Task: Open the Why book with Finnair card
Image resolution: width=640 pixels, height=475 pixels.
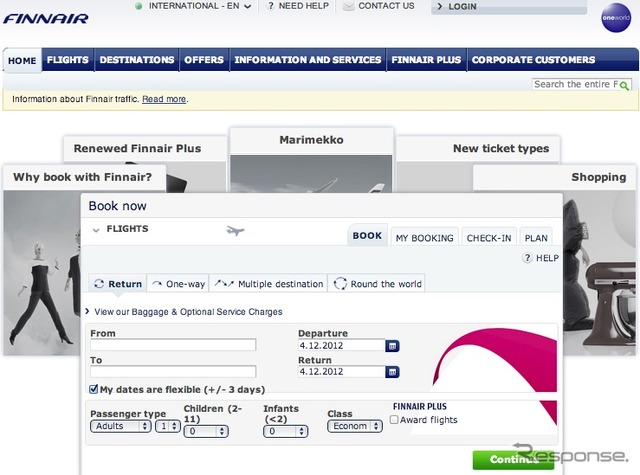Action: pos(82,177)
